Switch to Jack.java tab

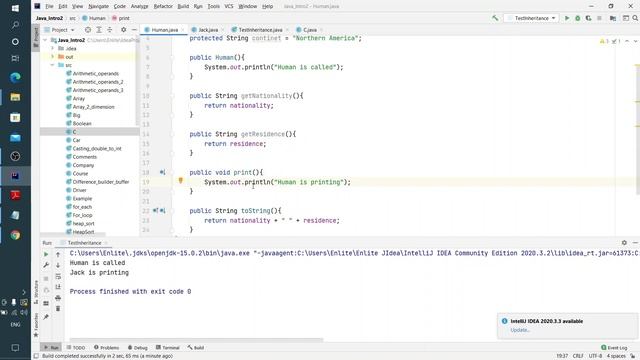click(208, 30)
